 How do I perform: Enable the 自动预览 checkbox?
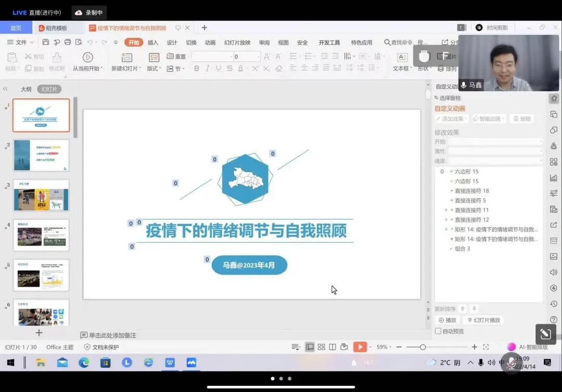point(438,331)
